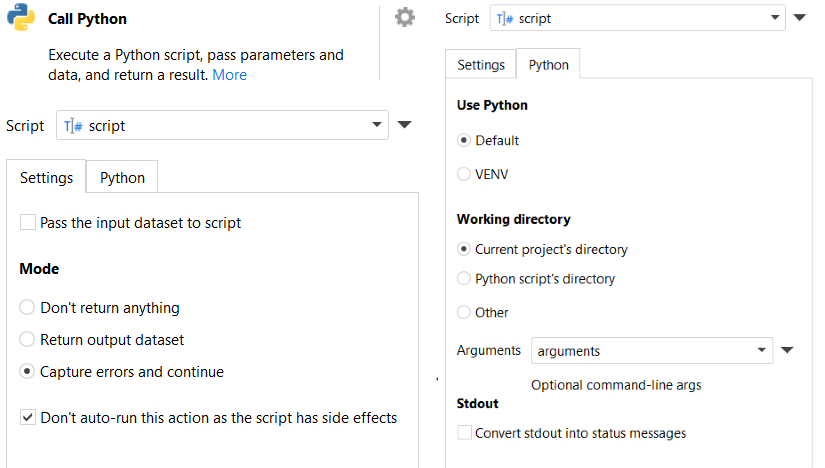Image resolution: width=825 pixels, height=468 pixels.
Task: Click the arguments input field
Action: pos(652,351)
